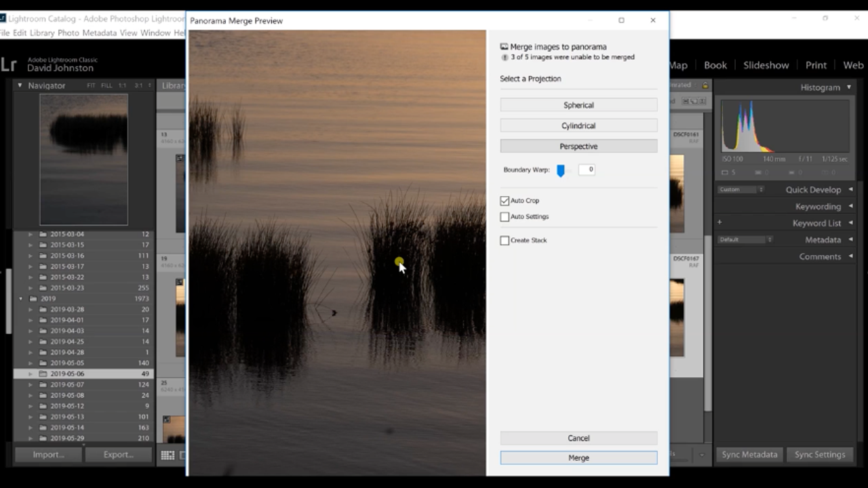Click the panorama image icon beside Merge title
The width and height of the screenshot is (868, 488).
504,47
